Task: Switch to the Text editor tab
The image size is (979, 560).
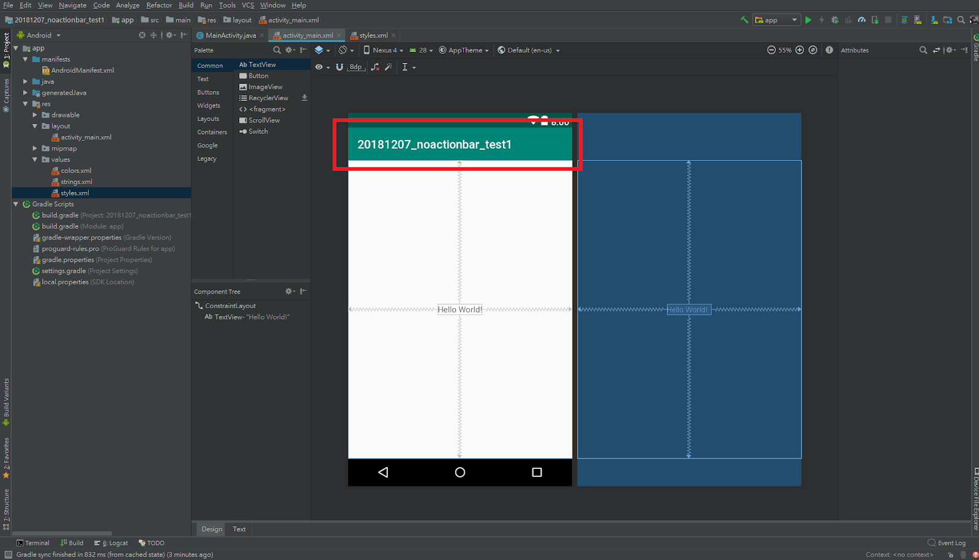Action: [x=239, y=529]
